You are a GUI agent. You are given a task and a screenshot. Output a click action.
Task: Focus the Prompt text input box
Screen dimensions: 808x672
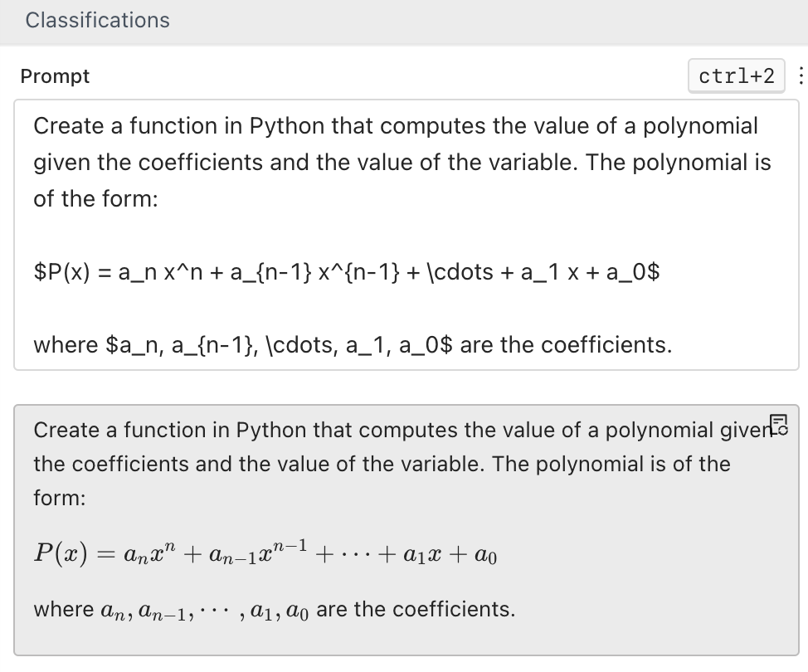(406, 234)
